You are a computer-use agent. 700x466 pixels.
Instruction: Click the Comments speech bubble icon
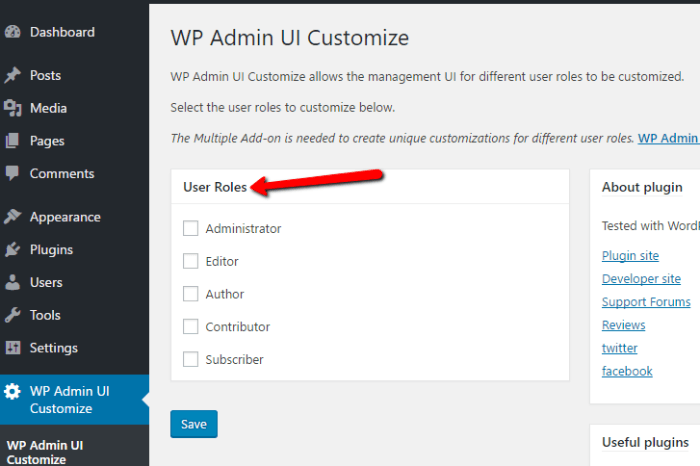point(12,173)
